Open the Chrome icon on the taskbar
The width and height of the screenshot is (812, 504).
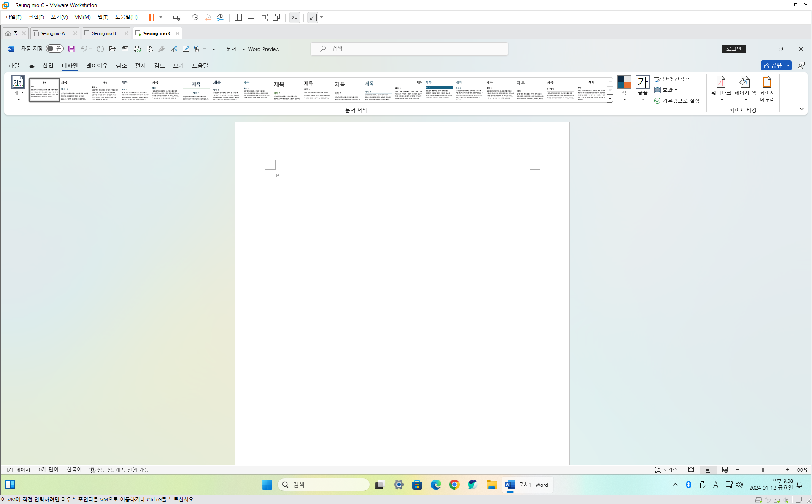click(454, 485)
